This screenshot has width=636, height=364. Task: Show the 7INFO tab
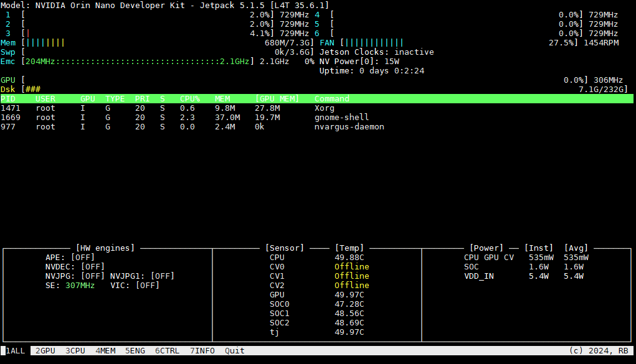[x=202, y=351]
